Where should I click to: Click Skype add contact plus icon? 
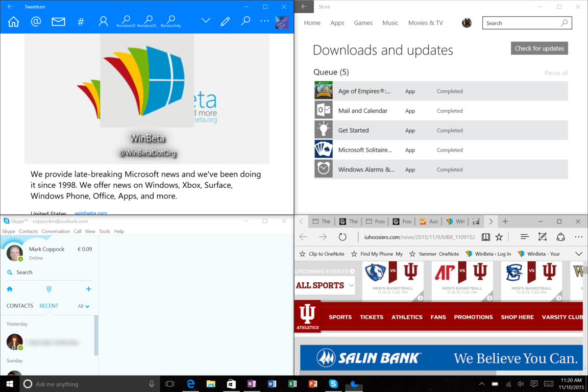coord(88,289)
